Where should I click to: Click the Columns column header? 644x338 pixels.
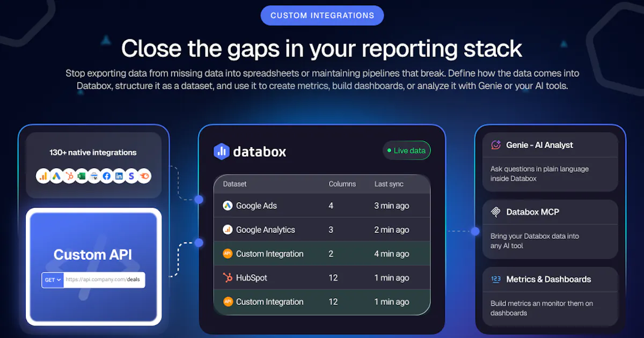coord(342,183)
